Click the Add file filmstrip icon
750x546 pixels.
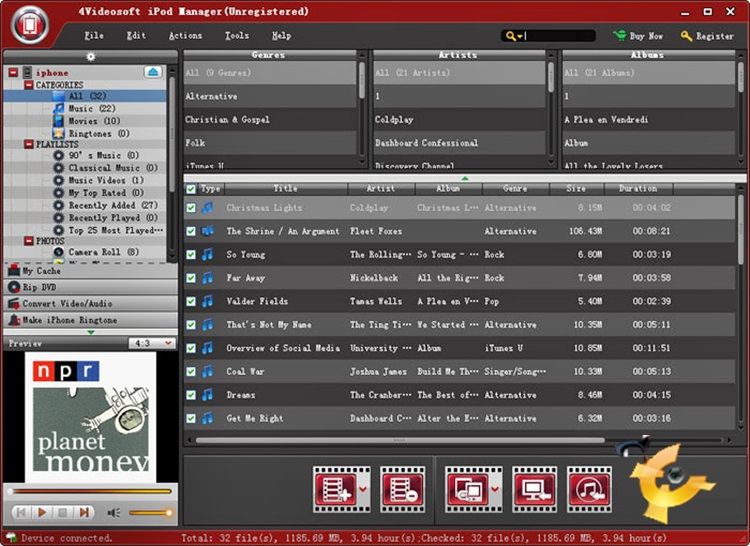[334, 487]
